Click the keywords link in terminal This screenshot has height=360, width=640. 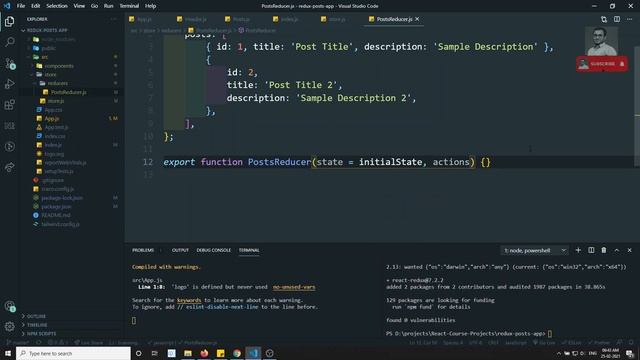189,300
